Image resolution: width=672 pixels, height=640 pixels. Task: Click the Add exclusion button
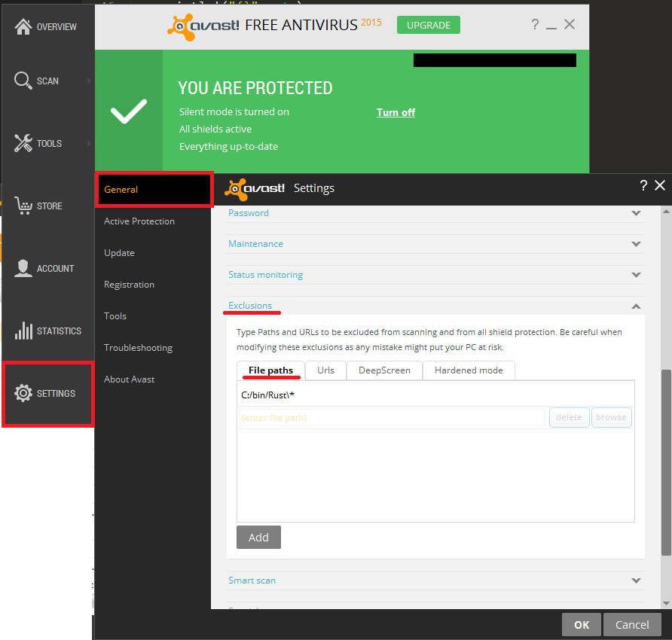[258, 537]
